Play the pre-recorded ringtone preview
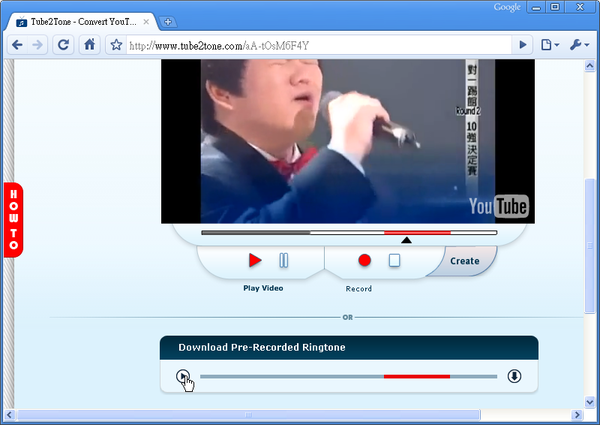 [183, 376]
